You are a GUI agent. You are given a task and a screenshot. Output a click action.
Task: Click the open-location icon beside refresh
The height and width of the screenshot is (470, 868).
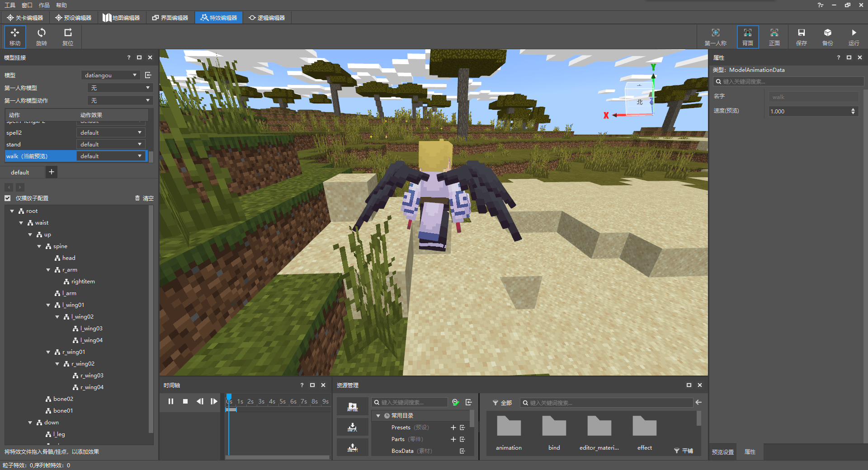[469, 402]
